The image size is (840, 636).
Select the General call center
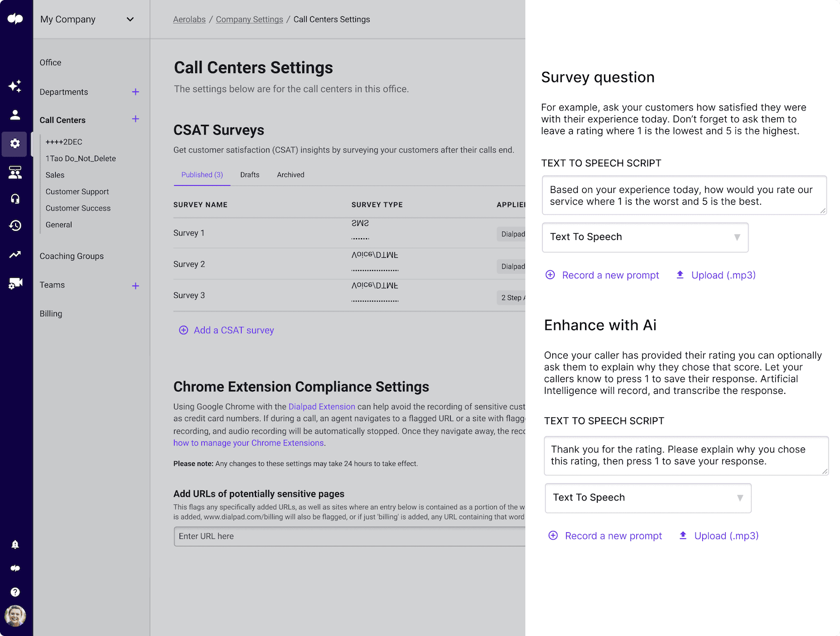(59, 225)
